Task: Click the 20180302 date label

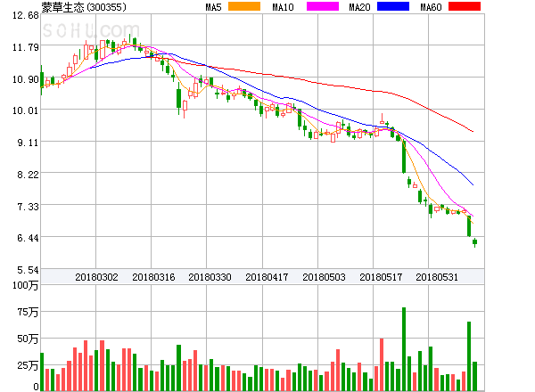Action: click(96, 277)
